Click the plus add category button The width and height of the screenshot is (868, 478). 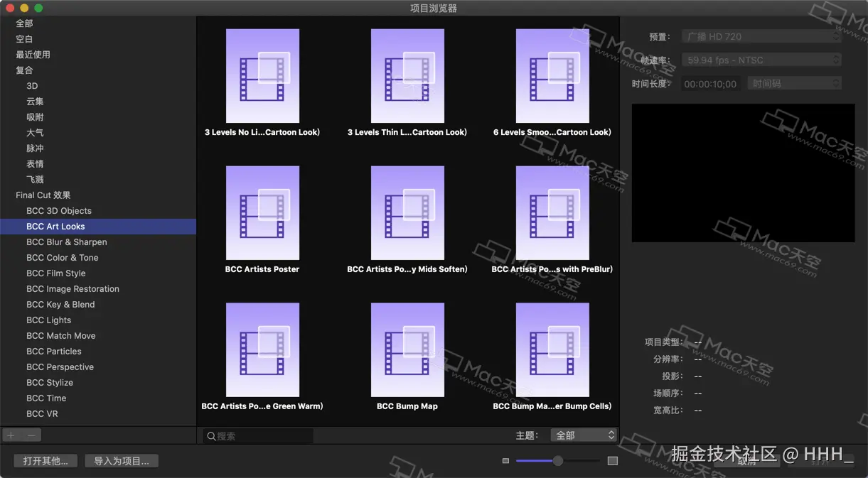[11, 435]
